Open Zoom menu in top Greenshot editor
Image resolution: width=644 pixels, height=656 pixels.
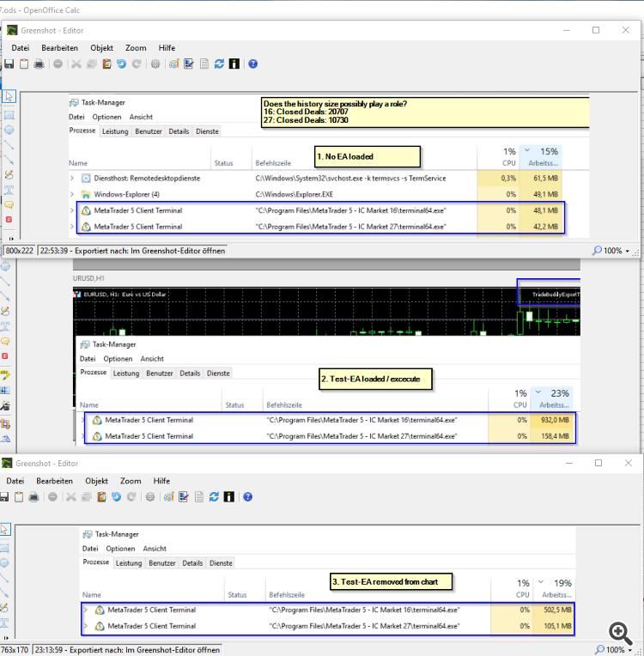click(136, 48)
